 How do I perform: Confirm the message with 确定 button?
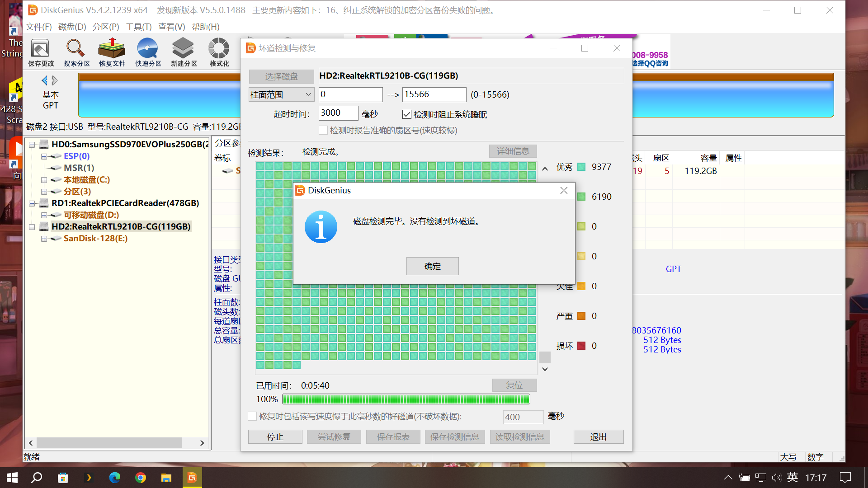tap(432, 266)
